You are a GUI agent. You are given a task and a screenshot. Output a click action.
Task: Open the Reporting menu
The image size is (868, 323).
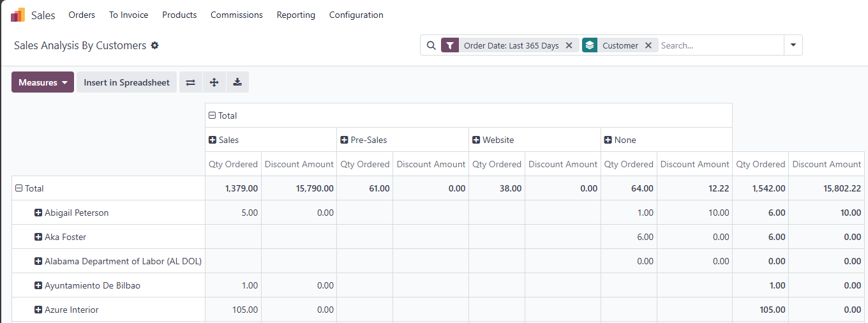pos(296,15)
